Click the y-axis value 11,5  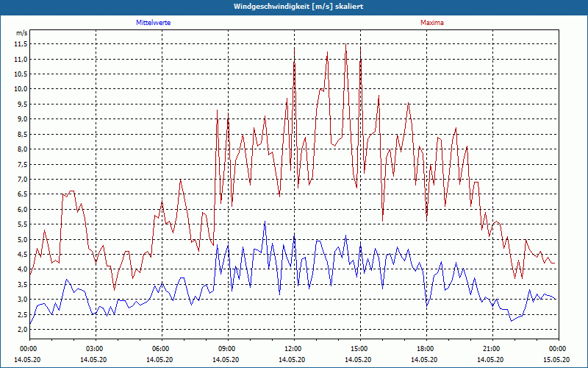tap(21, 44)
